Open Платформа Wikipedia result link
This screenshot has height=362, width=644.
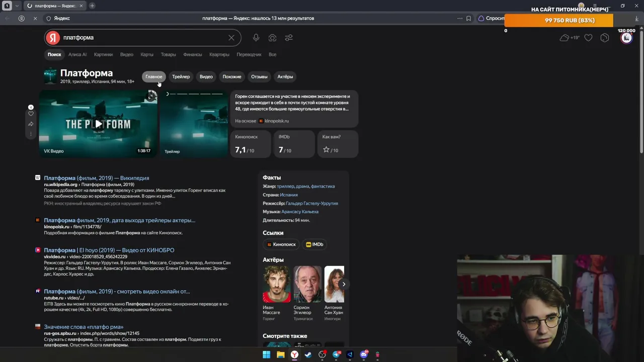pos(97,178)
